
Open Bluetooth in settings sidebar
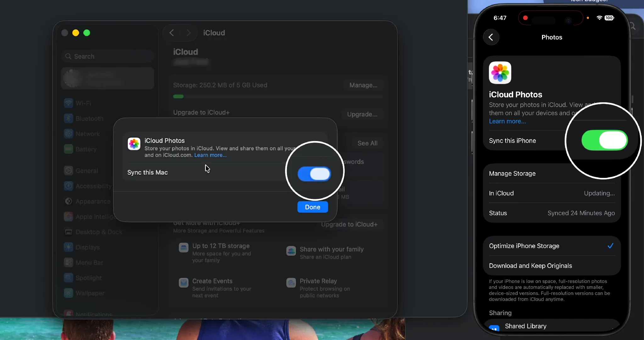click(84, 119)
